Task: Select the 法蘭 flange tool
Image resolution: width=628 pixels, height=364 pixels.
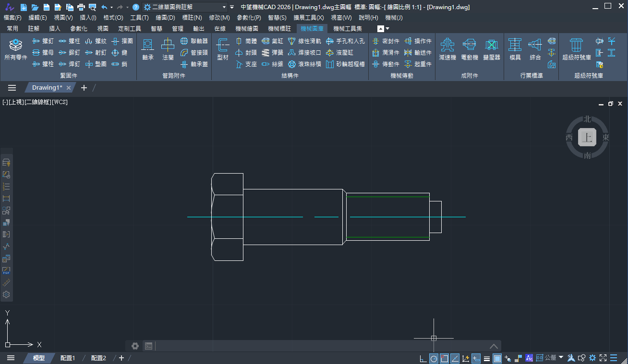Action: pos(168,49)
